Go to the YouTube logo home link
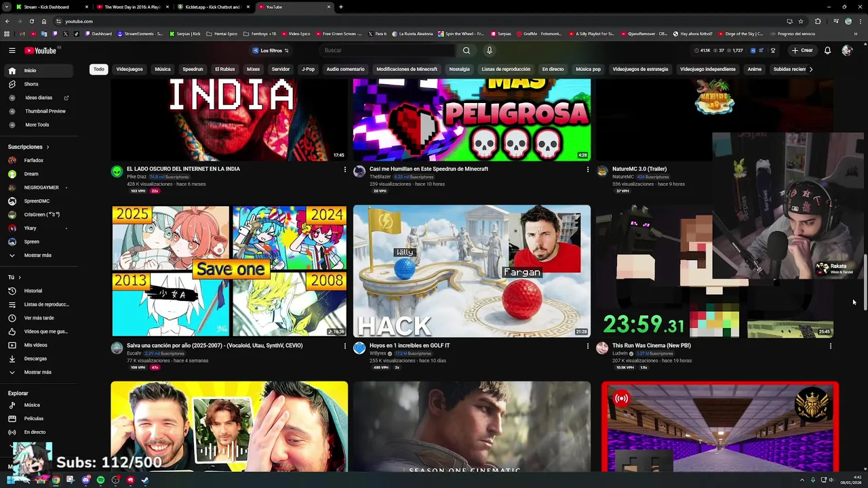 coord(41,50)
